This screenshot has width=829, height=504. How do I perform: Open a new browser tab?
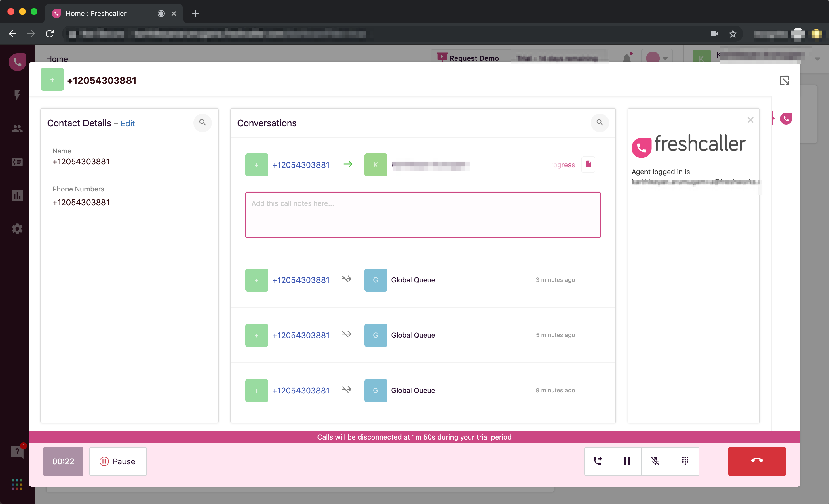coord(195,14)
